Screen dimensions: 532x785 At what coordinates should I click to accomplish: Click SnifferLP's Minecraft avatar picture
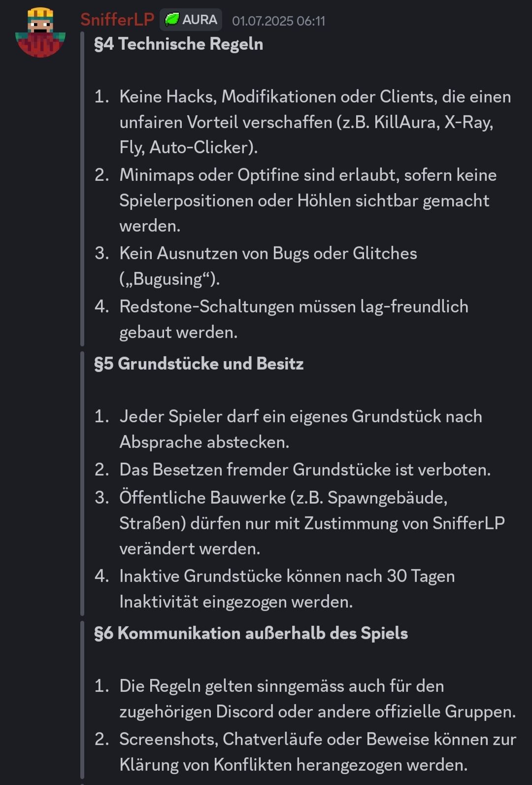click(x=40, y=33)
